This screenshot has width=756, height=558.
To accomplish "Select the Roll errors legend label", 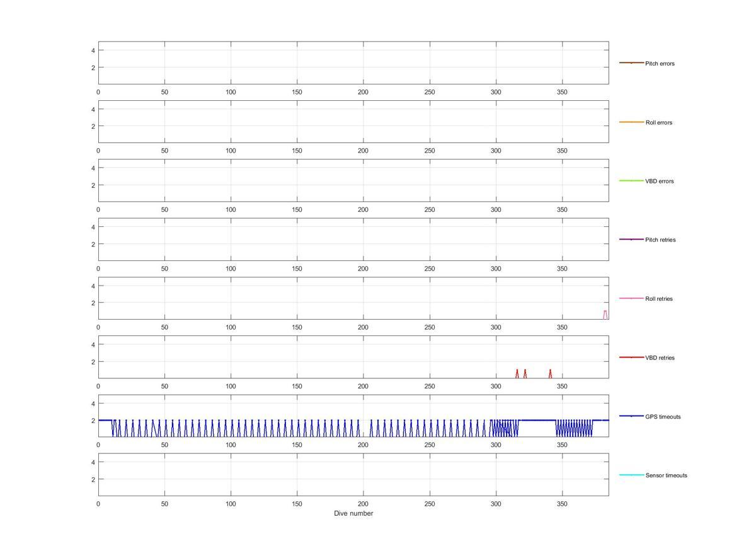I will point(659,122).
